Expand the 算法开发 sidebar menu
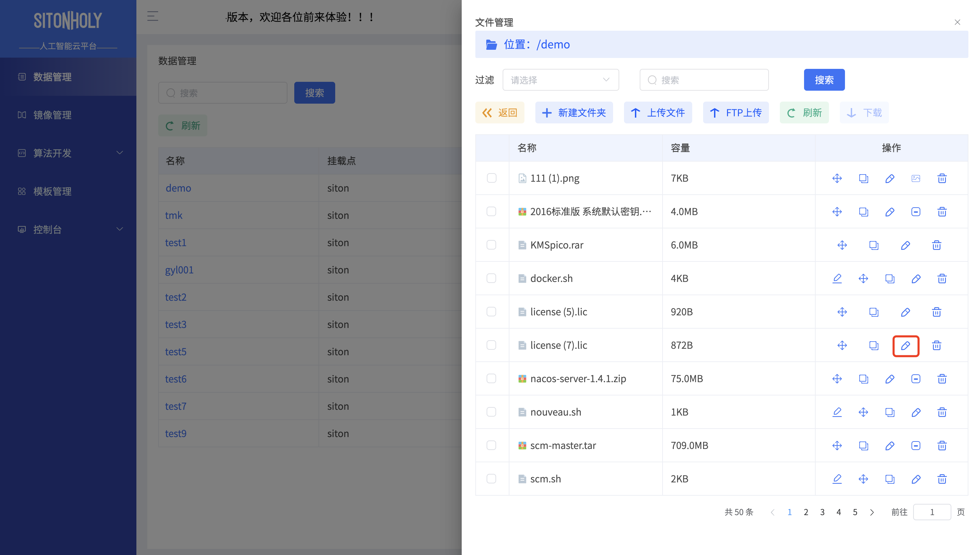The width and height of the screenshot is (980, 555). [68, 153]
